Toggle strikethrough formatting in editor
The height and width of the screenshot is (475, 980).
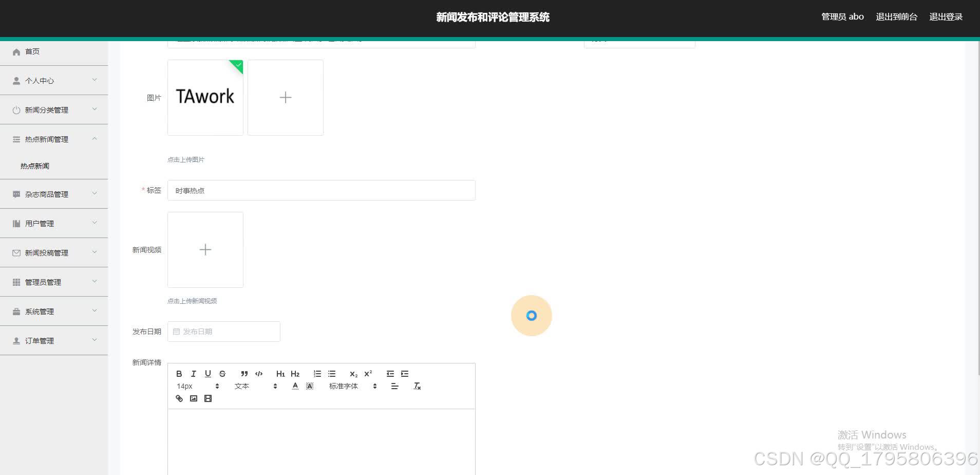click(222, 374)
